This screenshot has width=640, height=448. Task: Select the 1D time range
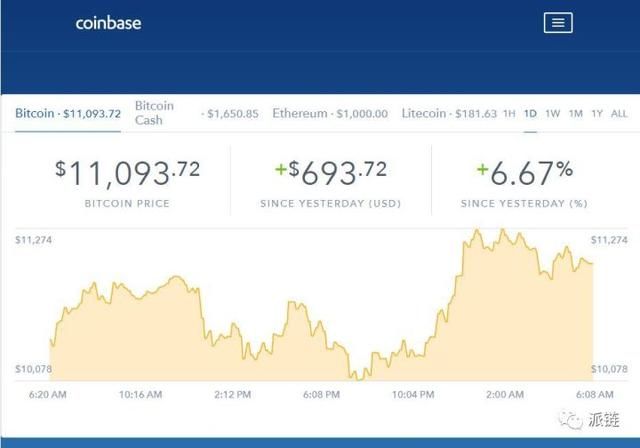pyautogui.click(x=530, y=113)
